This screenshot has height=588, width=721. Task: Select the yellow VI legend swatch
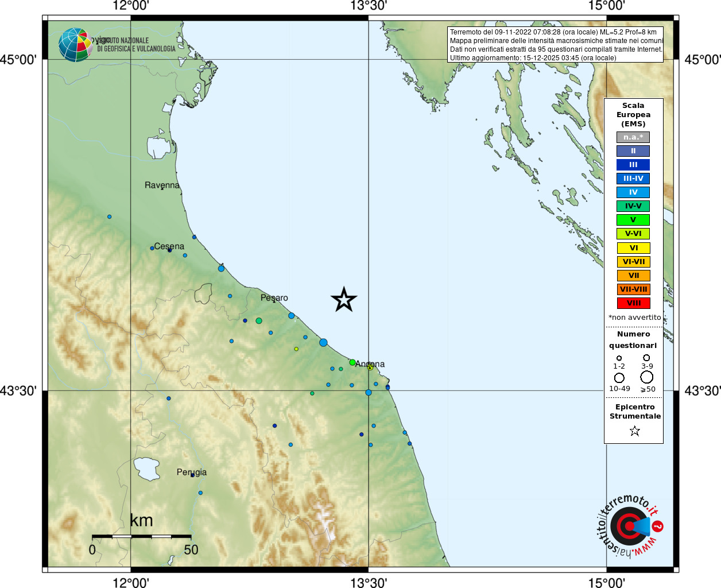click(x=634, y=248)
